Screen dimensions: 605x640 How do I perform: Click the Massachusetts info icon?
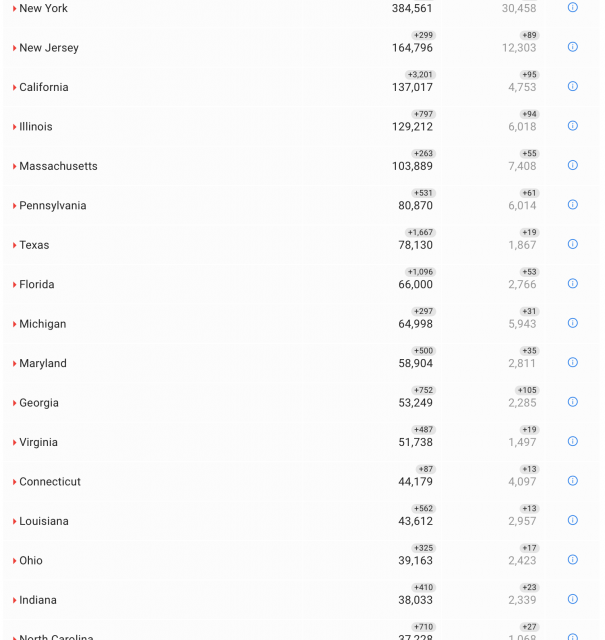point(572,165)
